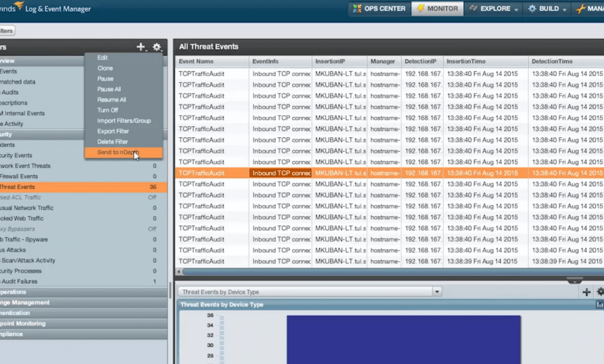The height and width of the screenshot is (364, 604).
Task: Click the widget gear icon beside the plus
Action: (600, 292)
